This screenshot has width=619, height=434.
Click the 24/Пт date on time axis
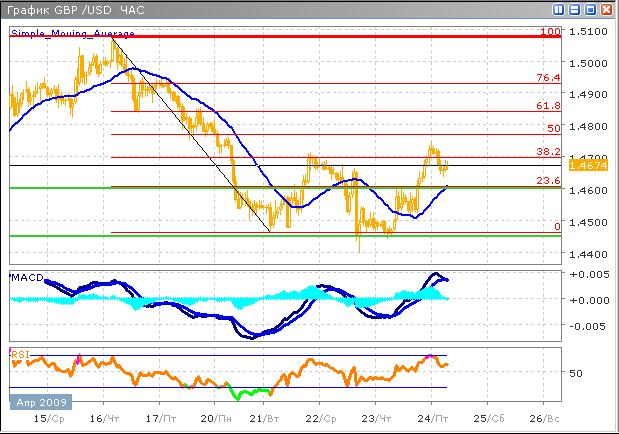click(x=433, y=419)
